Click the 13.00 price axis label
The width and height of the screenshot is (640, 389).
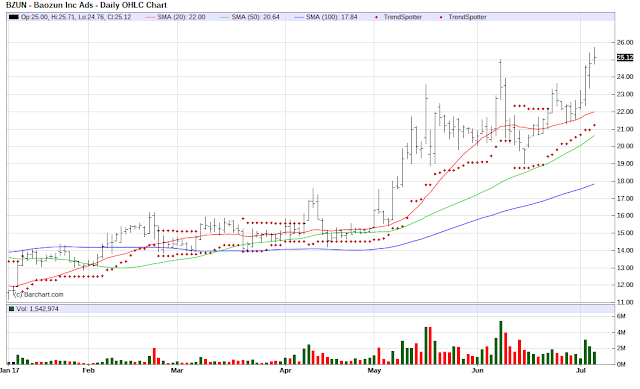point(625,268)
